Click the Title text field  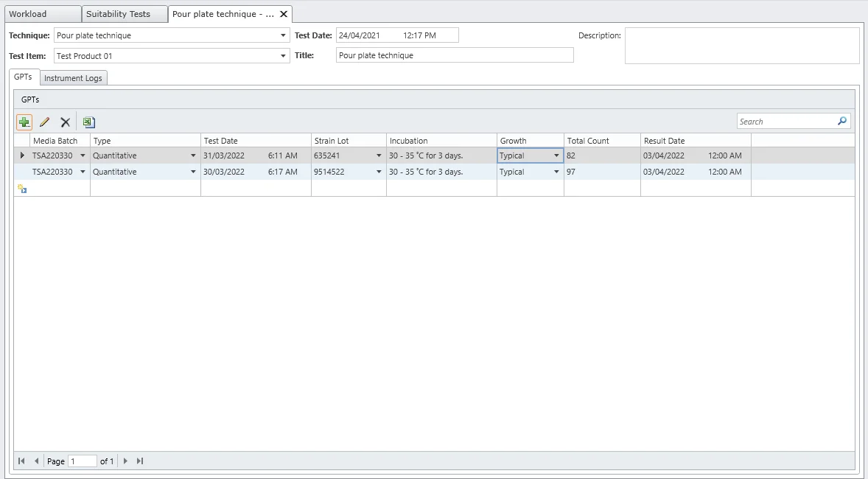click(454, 55)
